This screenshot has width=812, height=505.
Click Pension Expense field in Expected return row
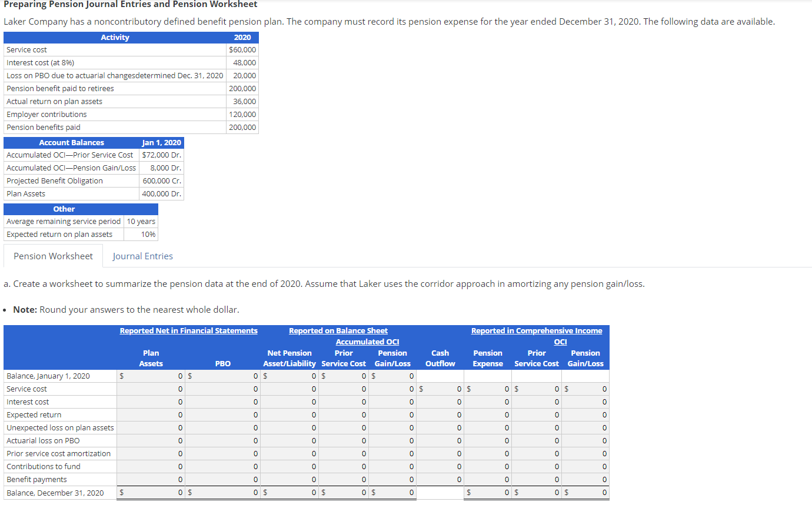(487, 415)
